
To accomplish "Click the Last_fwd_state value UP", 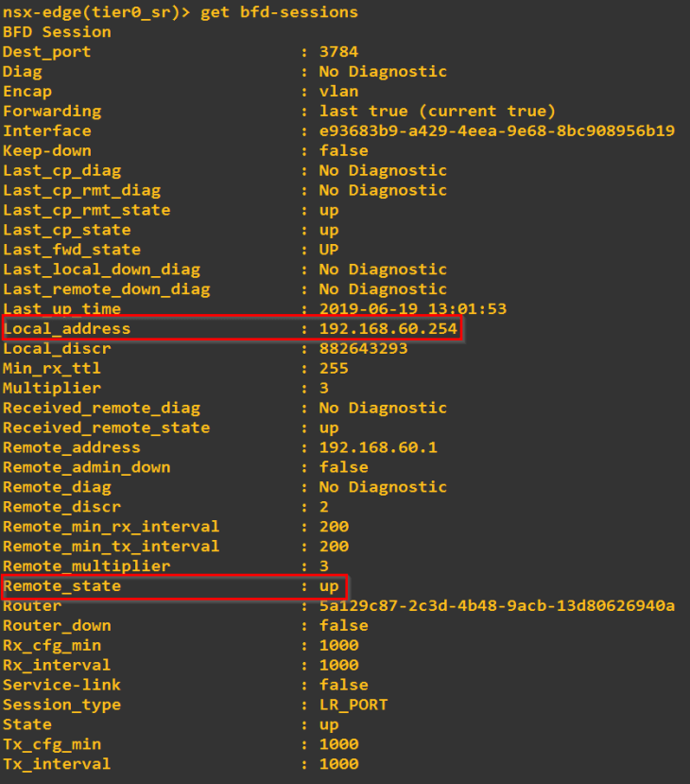I will coord(329,250).
